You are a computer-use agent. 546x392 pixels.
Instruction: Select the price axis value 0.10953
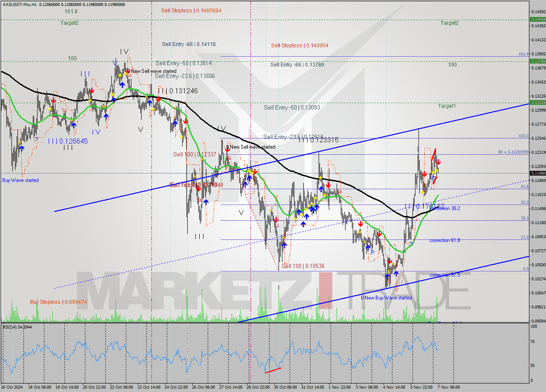pyautogui.click(x=538, y=236)
